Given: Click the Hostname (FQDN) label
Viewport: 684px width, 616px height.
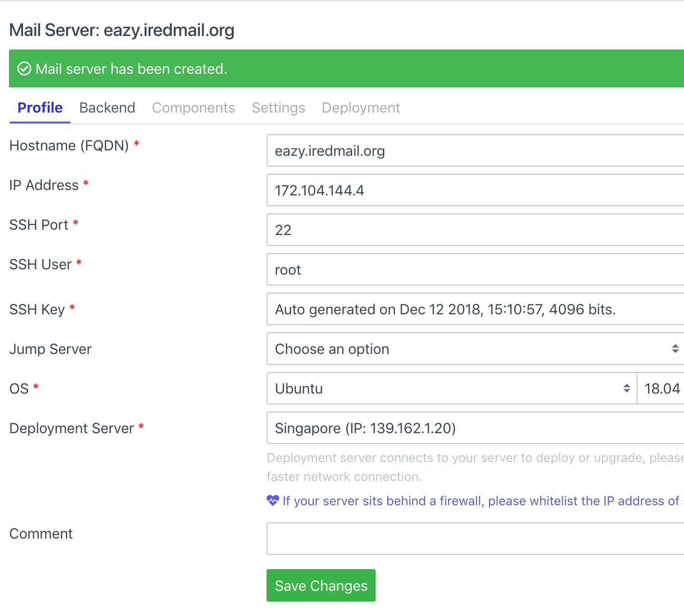Looking at the screenshot, I should 69,146.
